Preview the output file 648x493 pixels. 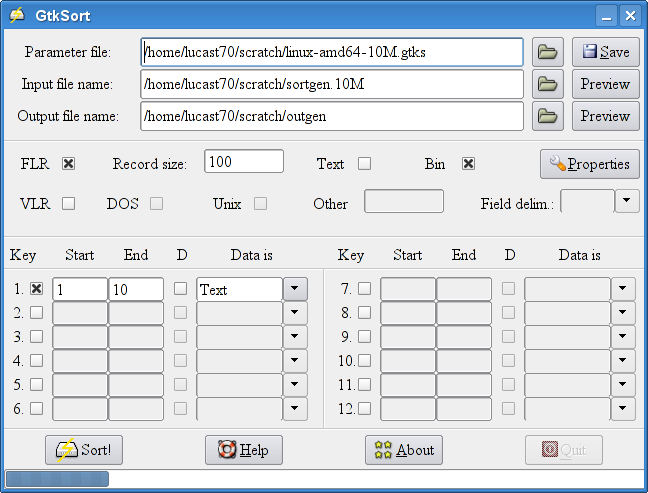[x=605, y=116]
